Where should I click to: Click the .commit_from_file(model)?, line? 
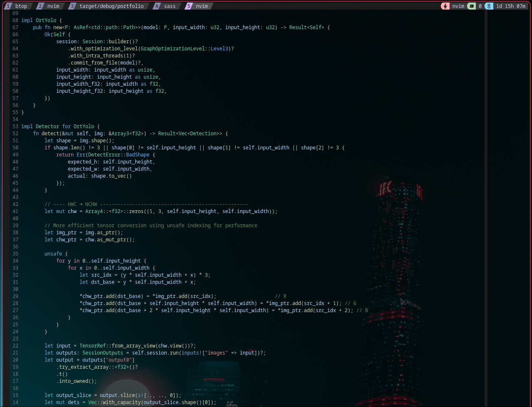pos(106,63)
